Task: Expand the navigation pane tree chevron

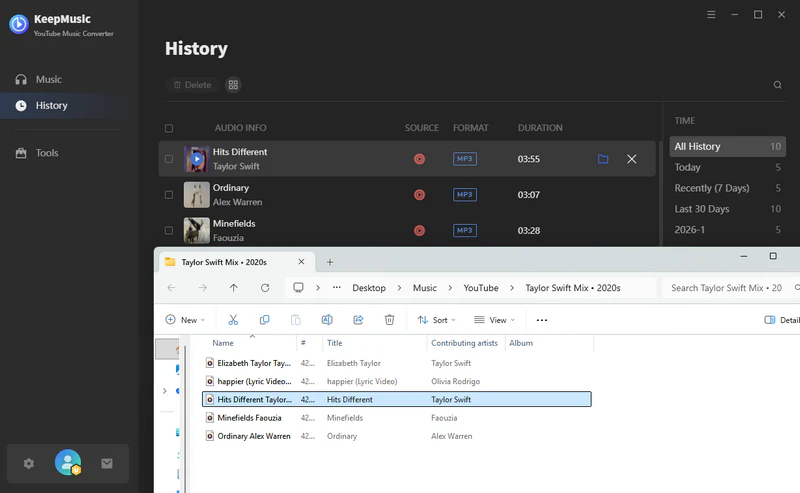Action: coord(164,391)
